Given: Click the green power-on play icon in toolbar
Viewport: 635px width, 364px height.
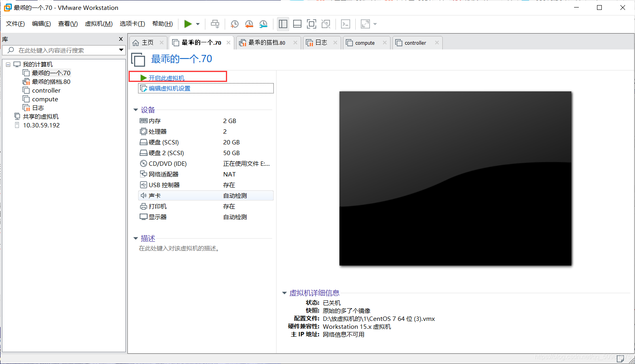Looking at the screenshot, I should 188,24.
